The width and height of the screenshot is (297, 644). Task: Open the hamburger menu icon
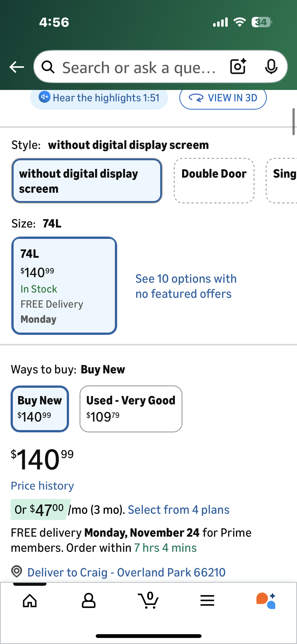coord(207,601)
